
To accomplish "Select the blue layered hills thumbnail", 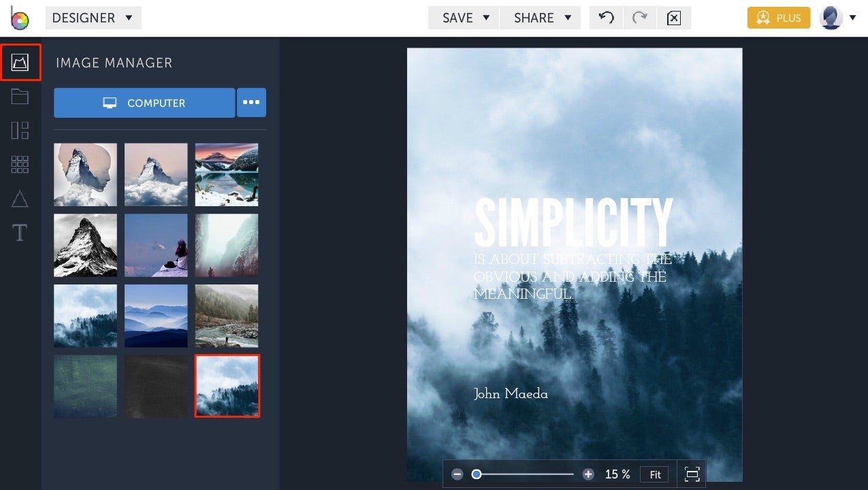I will 156,316.
